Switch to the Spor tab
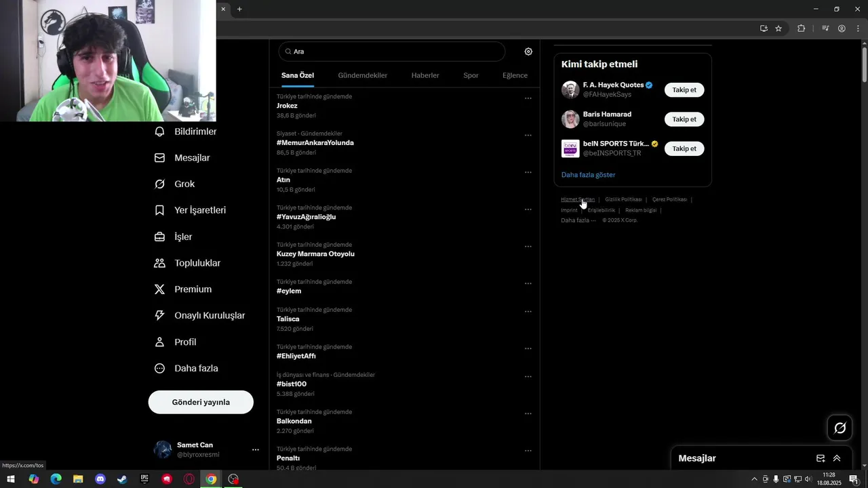Viewport: 868px width, 488px height. (471, 75)
